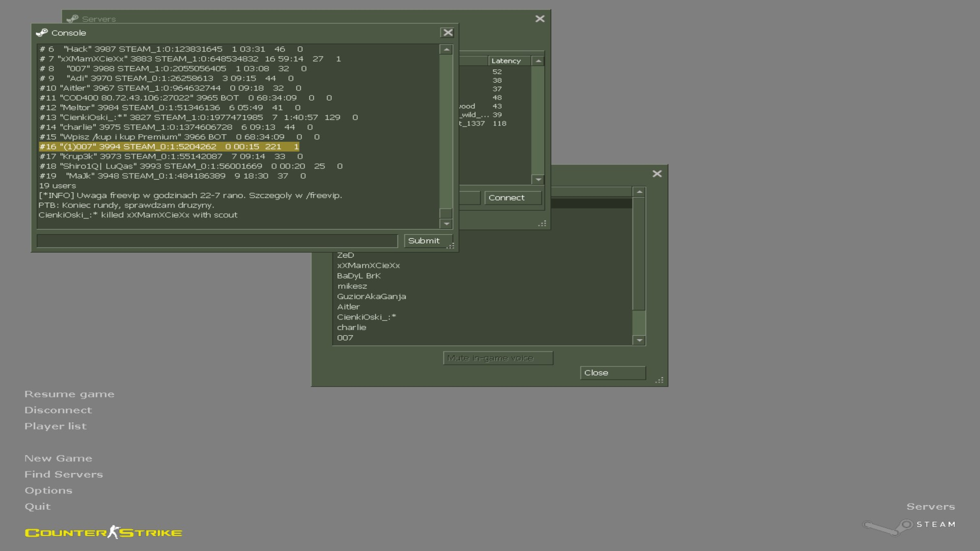The height and width of the screenshot is (551, 980).
Task: Click console scrollbar down arrow
Action: 446,224
